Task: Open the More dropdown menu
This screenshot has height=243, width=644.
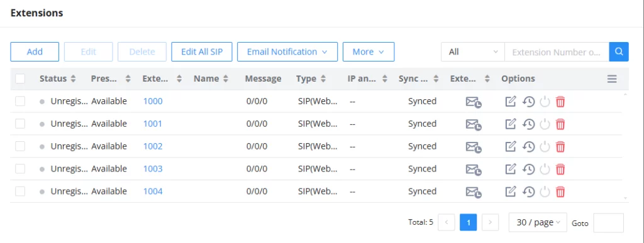Action: 369,52
